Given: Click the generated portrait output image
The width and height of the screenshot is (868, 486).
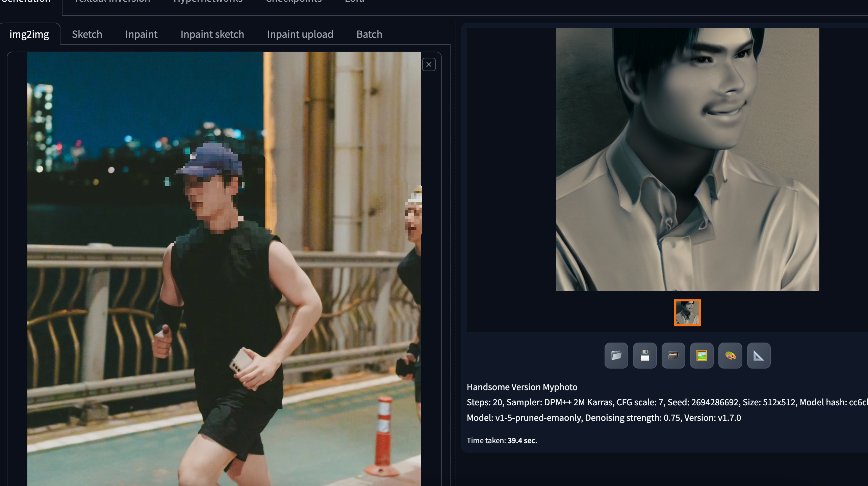Looking at the screenshot, I should point(687,159).
